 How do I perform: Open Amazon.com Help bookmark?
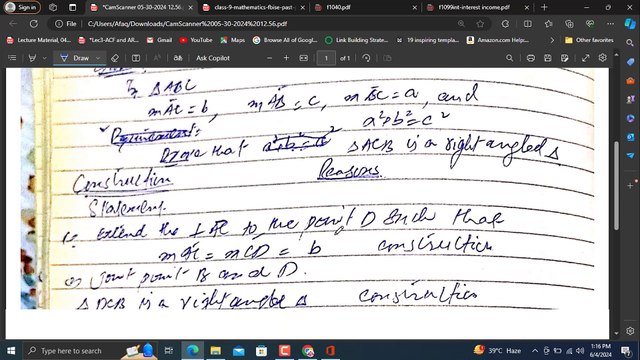click(498, 40)
